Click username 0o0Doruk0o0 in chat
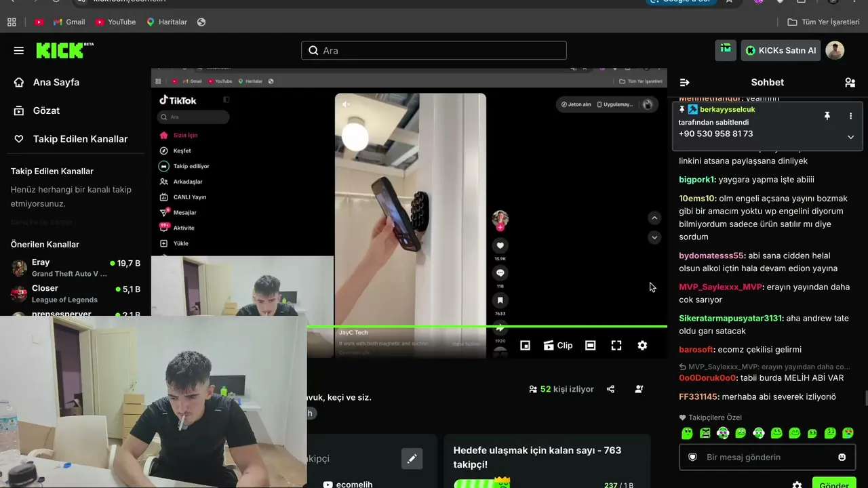Screen dimensions: 868x488 coord(707,378)
